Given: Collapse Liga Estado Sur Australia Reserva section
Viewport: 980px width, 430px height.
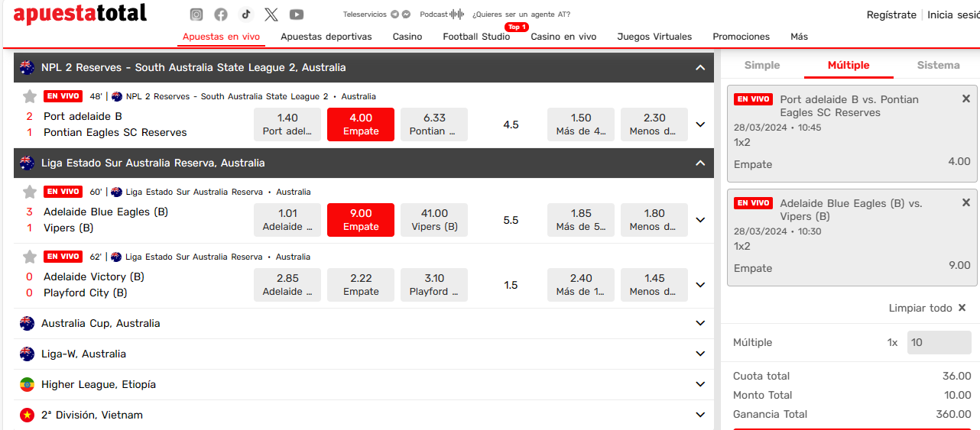Looking at the screenshot, I should click(x=699, y=163).
